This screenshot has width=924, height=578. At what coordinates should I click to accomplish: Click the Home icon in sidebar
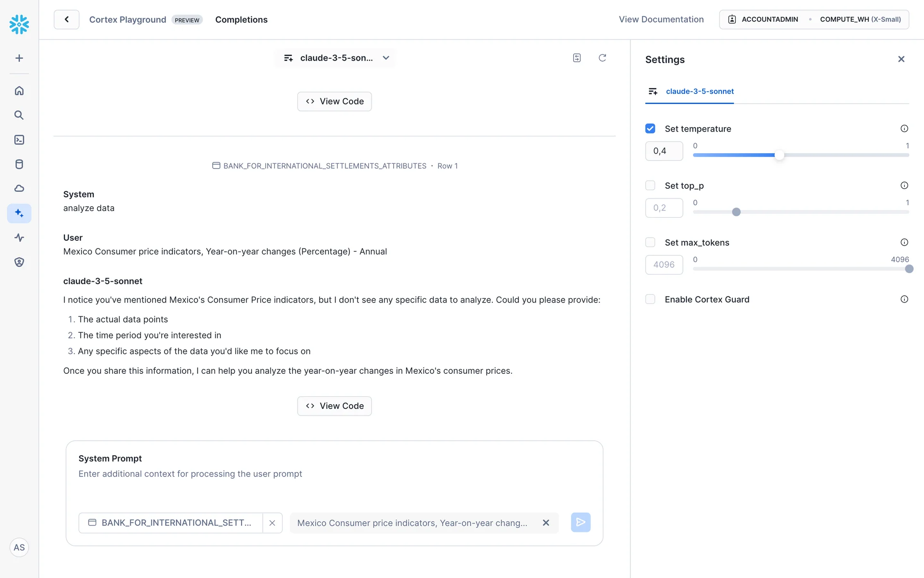click(19, 91)
